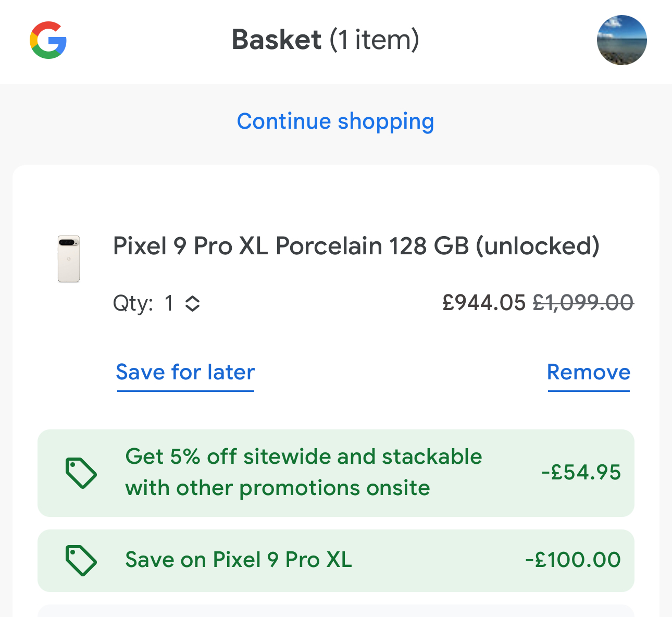Click the -£100.00 discount amount

pyautogui.click(x=573, y=560)
